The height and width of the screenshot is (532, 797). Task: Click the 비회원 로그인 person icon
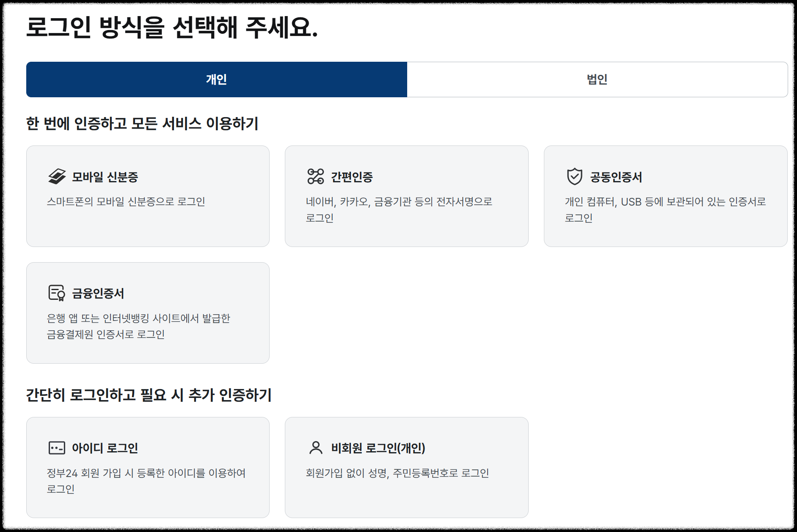(316, 448)
